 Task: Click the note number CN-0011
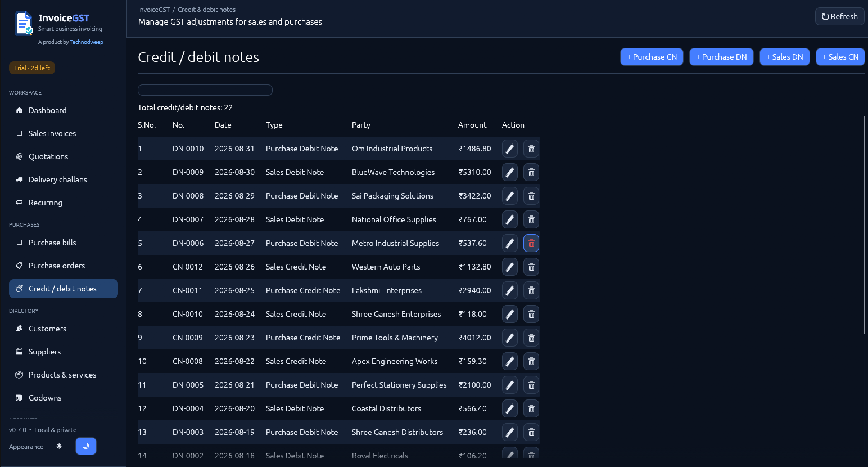pyautogui.click(x=188, y=290)
